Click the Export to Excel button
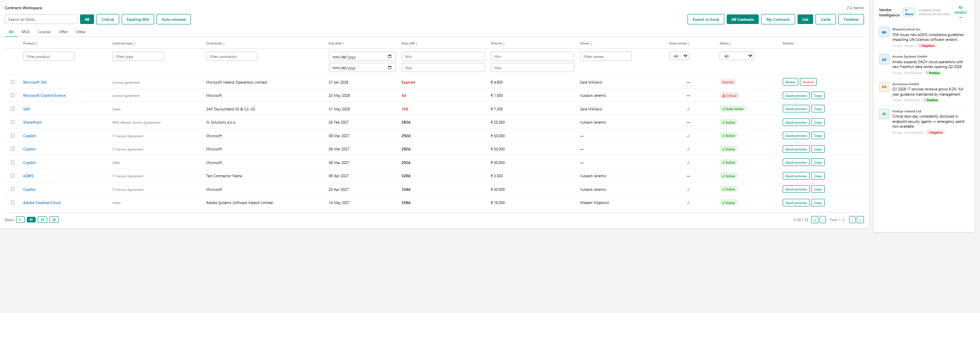Viewport: 980px width, 348px height. (705, 19)
